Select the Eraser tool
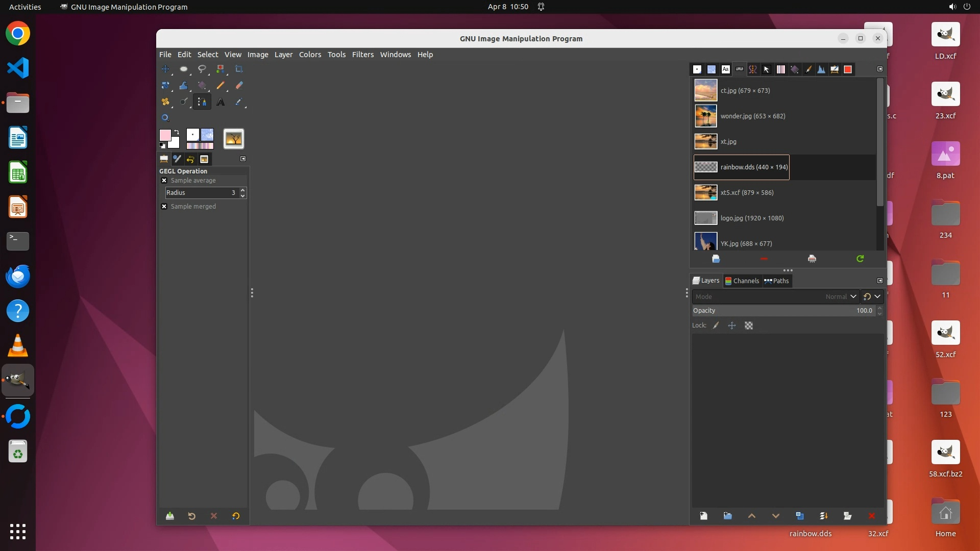The width and height of the screenshot is (980, 551). click(x=239, y=86)
